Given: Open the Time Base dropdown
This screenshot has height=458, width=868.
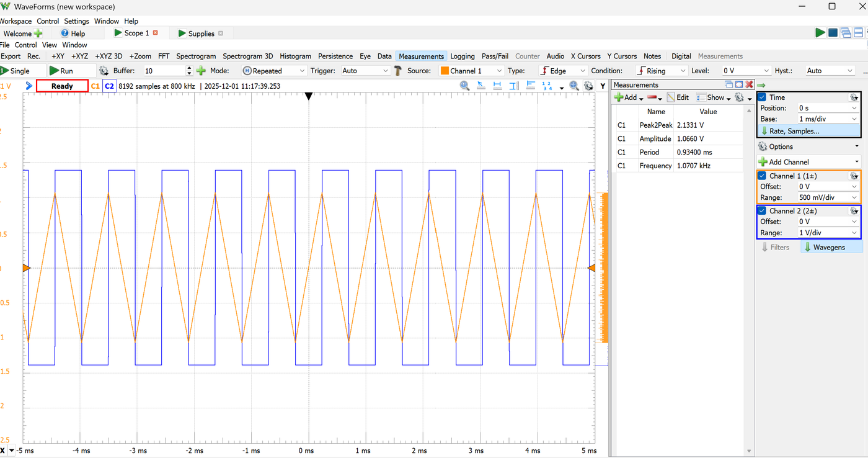Looking at the screenshot, I should (x=854, y=119).
